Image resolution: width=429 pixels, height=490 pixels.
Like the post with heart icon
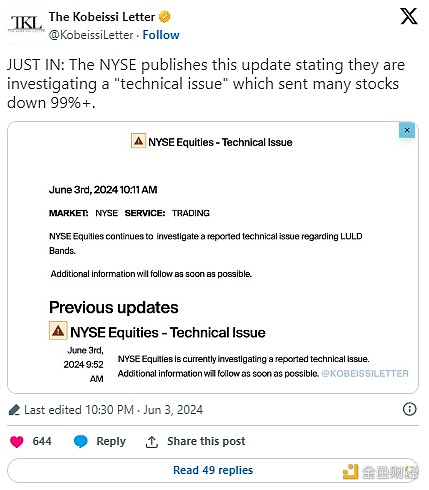coord(17,442)
